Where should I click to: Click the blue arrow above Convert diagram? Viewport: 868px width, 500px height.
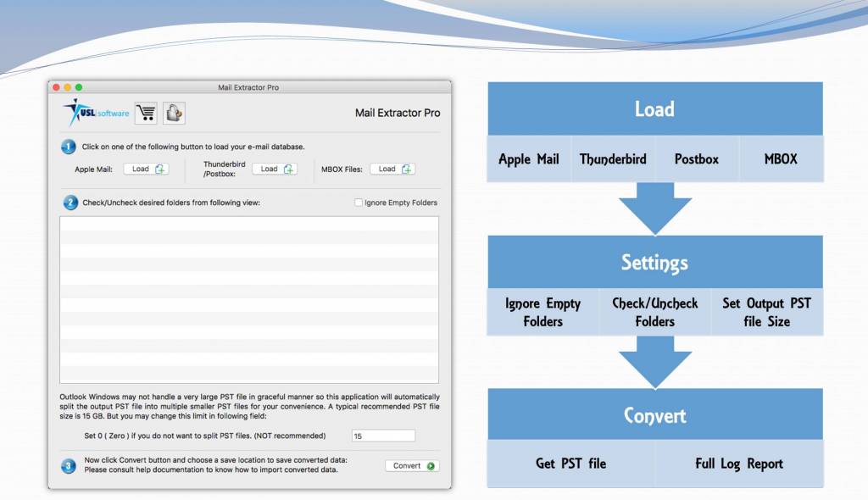[x=654, y=362]
